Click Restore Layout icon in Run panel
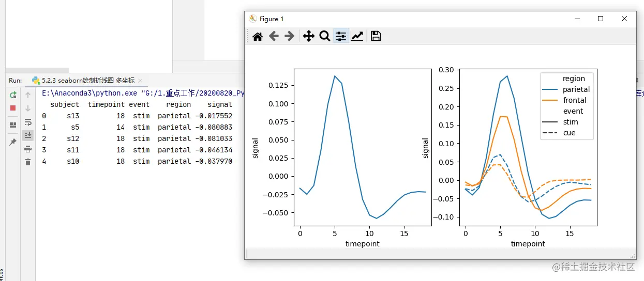Screen dimensions: 644x281 point(13,125)
